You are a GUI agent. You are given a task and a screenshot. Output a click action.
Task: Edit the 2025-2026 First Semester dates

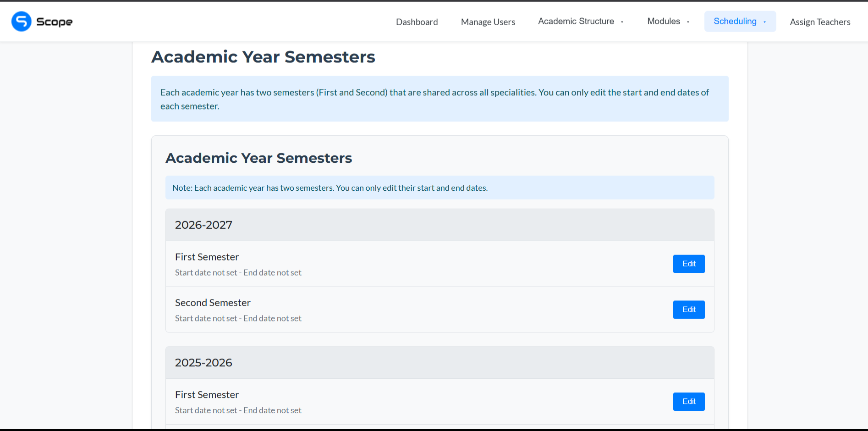[x=688, y=401]
